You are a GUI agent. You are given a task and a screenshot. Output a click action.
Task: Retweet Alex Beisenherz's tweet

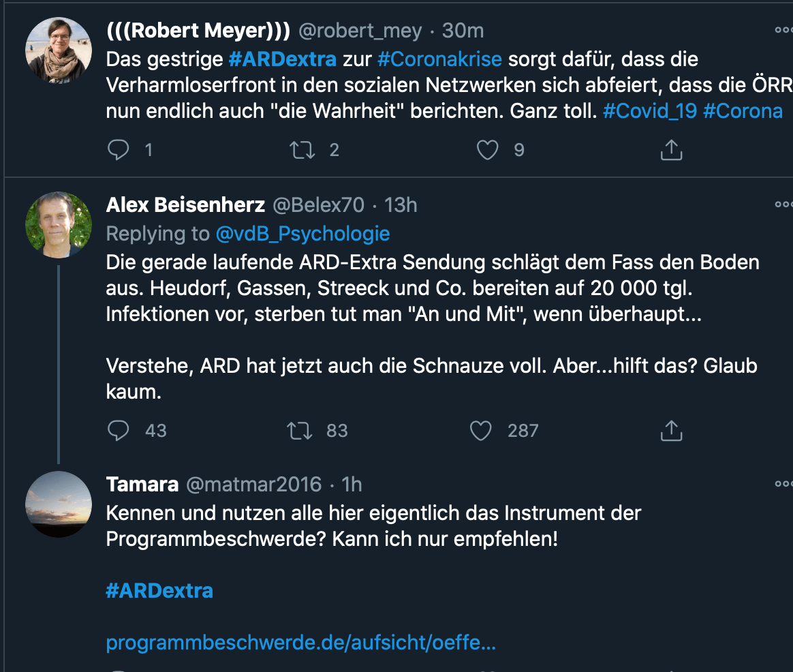302,430
